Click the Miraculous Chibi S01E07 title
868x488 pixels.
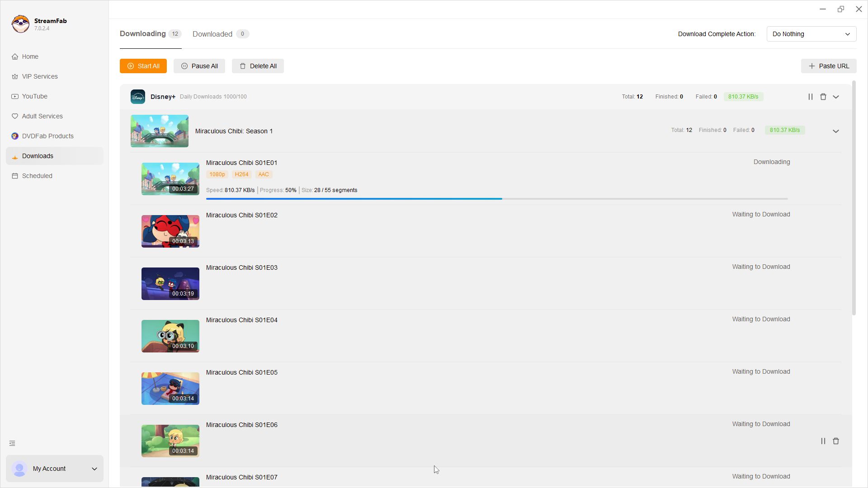pos(242,477)
